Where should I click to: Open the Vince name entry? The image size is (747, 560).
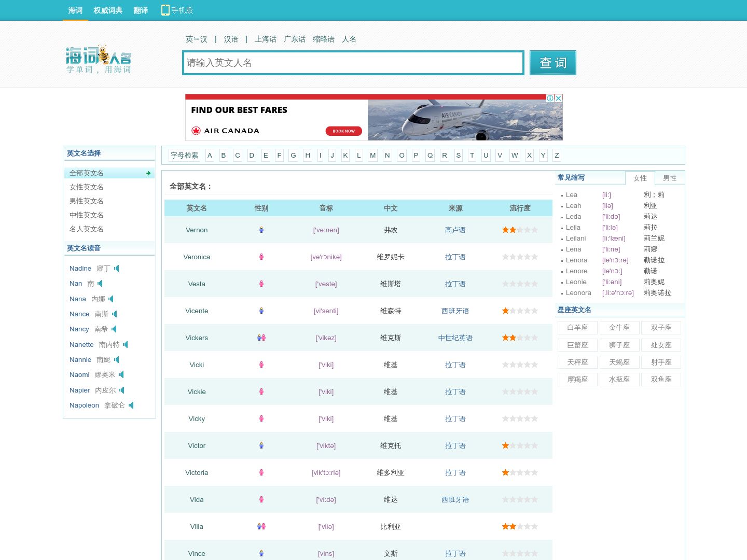(x=197, y=553)
